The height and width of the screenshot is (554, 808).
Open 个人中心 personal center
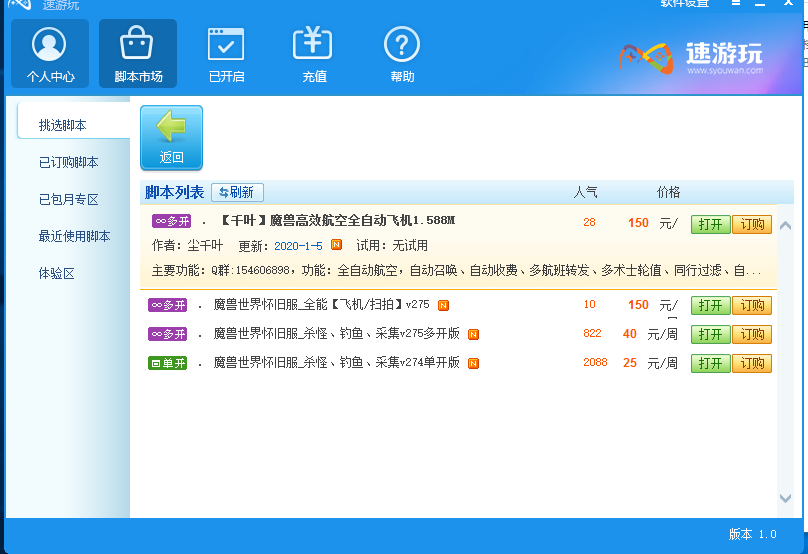50,54
